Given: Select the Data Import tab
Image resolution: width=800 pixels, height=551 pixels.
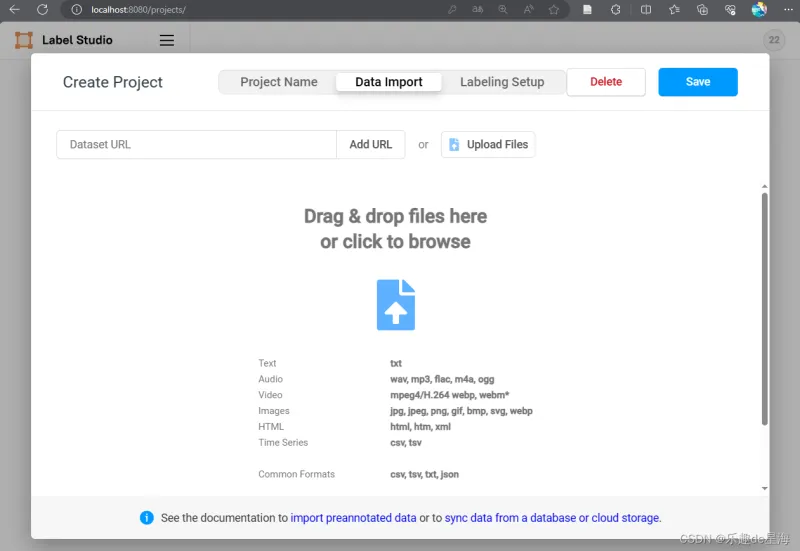Looking at the screenshot, I should (389, 82).
